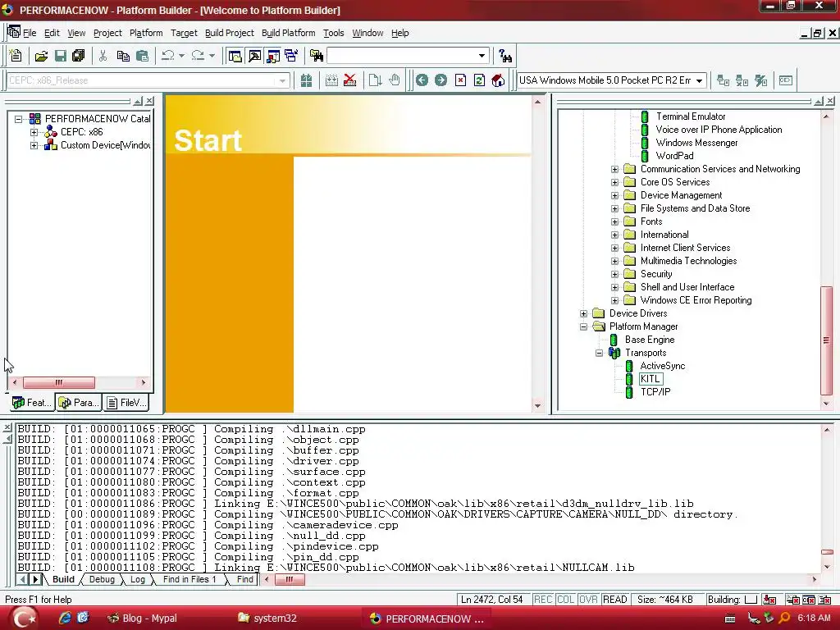Click the workspace panel horizontal scrollbar thumb

coord(59,382)
